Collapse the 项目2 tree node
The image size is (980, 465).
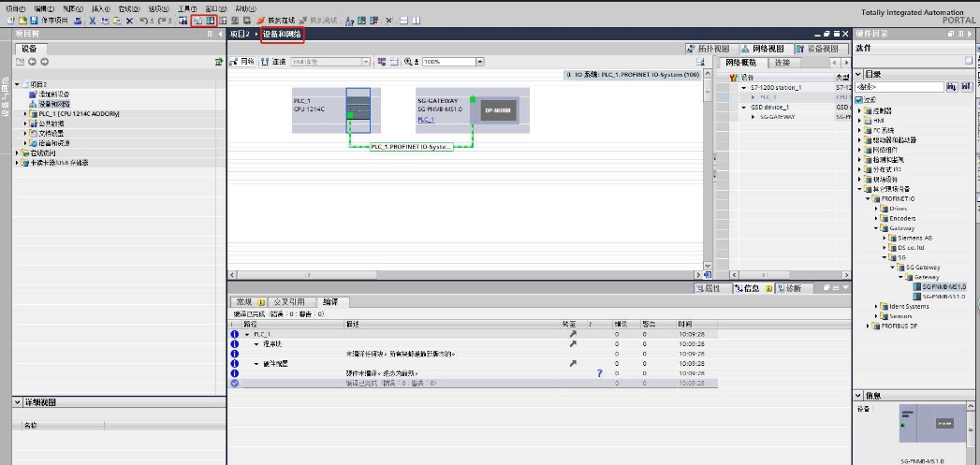click(18, 84)
